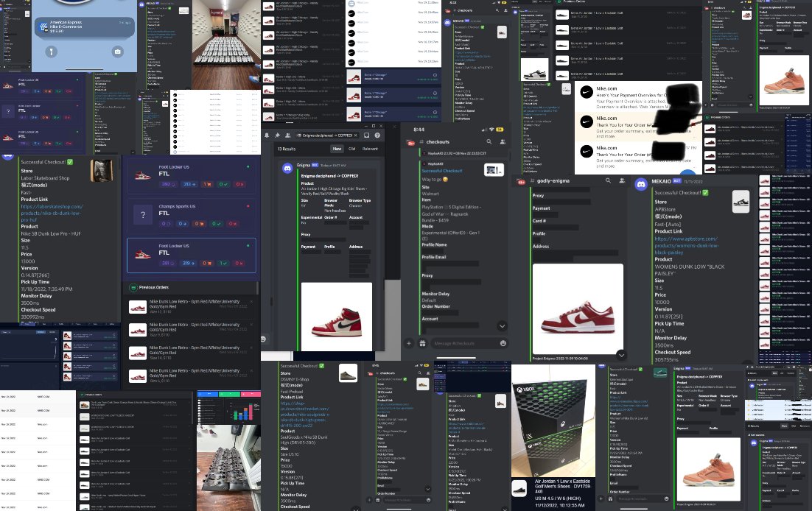Tap the plus attachment icon in #checkouts
This screenshot has width=812, height=511.
pyautogui.click(x=409, y=343)
